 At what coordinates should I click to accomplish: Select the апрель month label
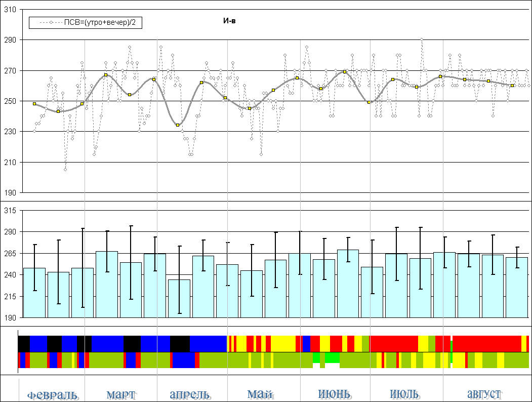coord(189,395)
